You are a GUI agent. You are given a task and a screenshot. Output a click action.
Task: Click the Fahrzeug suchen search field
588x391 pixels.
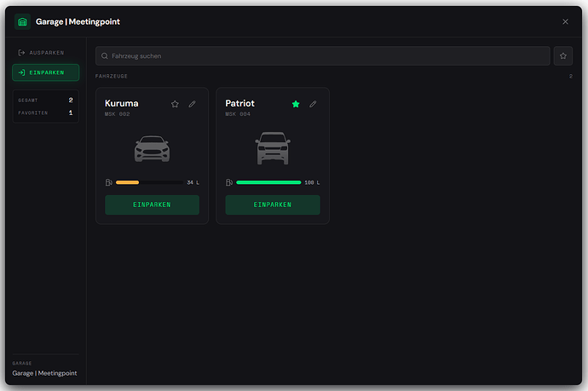pos(322,56)
